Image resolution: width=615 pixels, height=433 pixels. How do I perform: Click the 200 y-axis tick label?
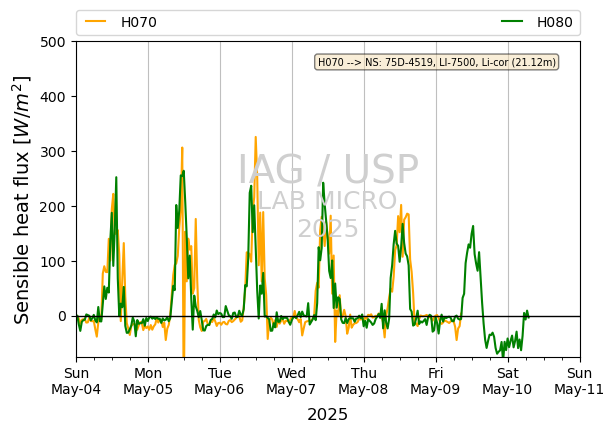[53, 207]
